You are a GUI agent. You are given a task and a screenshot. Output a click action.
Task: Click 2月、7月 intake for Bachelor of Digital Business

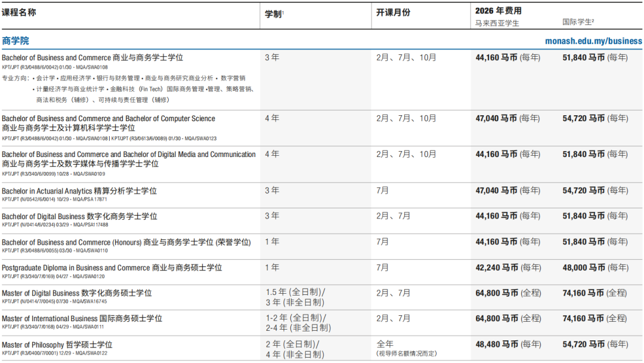click(x=393, y=216)
